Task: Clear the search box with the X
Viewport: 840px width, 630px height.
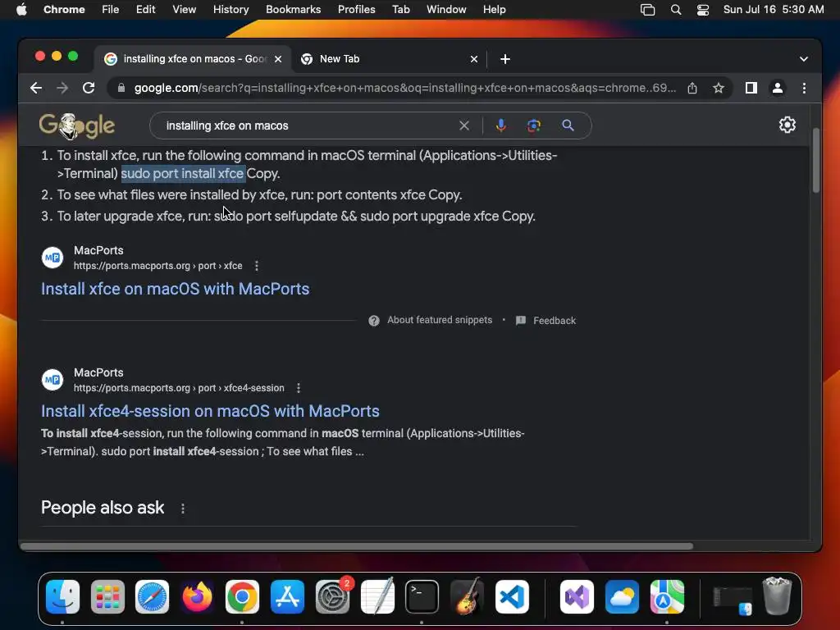Action: pos(464,126)
